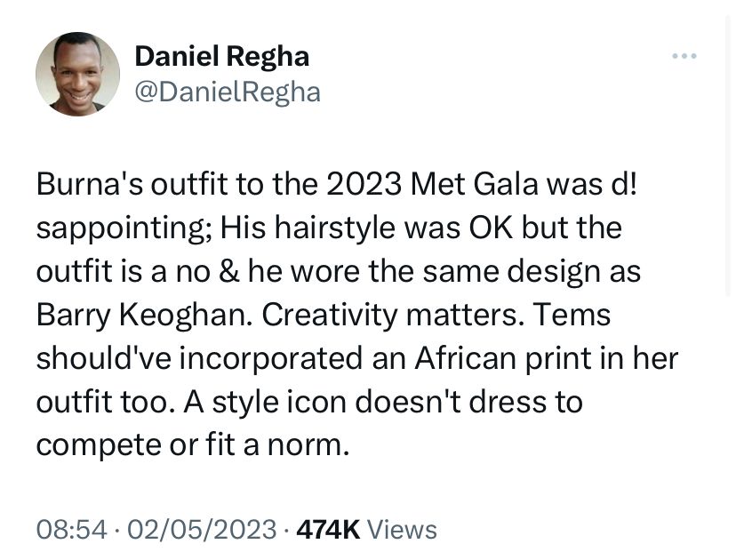Open the Daniel Regha display name link

[222, 57]
